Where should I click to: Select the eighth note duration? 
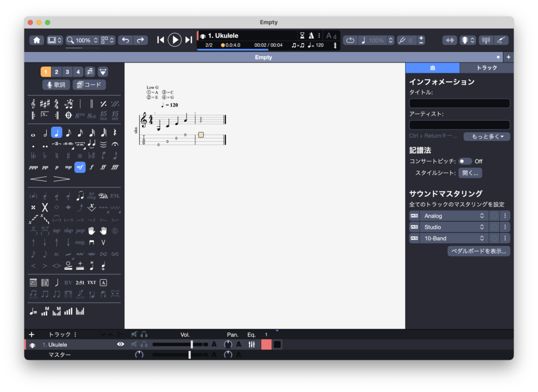pos(68,133)
